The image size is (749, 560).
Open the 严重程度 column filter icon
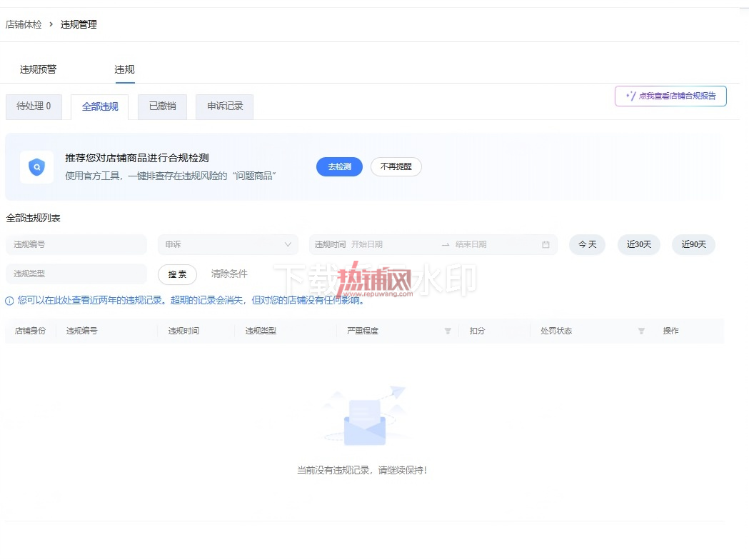click(x=448, y=331)
